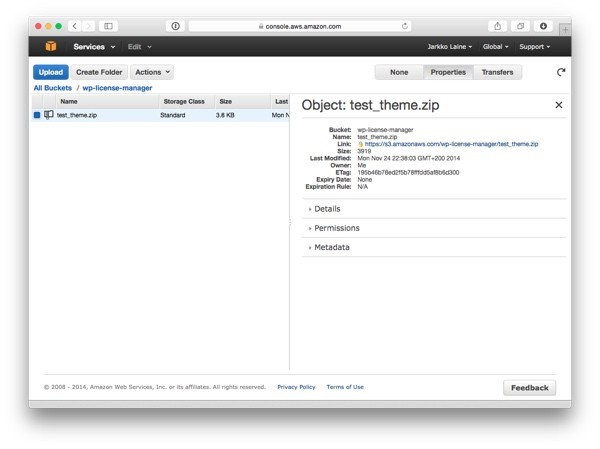The width and height of the screenshot is (600, 449).
Task: Select the test_theme.zip file name
Action: 77,115
